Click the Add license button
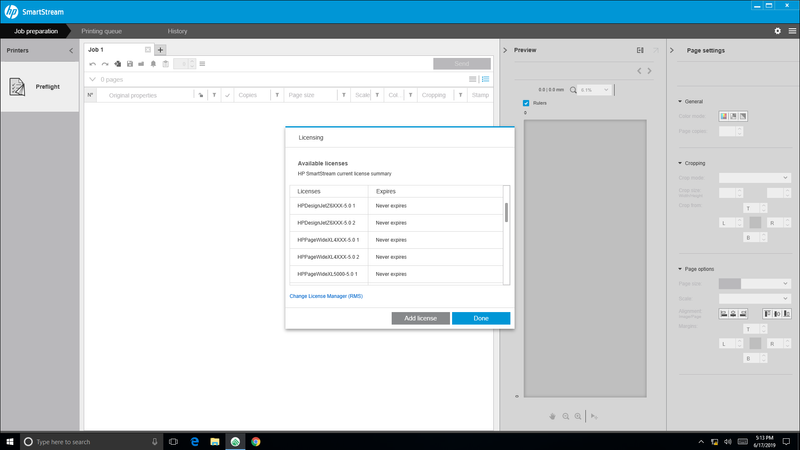The image size is (800, 450). point(420,318)
